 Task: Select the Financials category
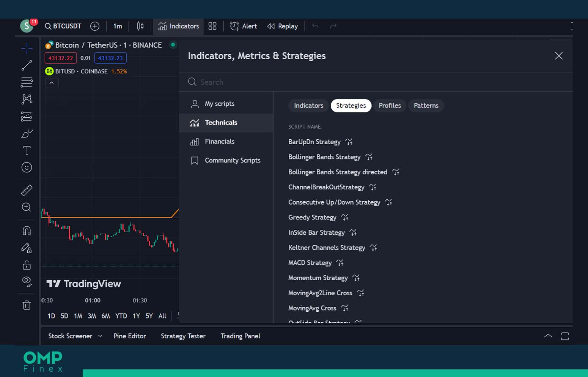tap(226, 142)
